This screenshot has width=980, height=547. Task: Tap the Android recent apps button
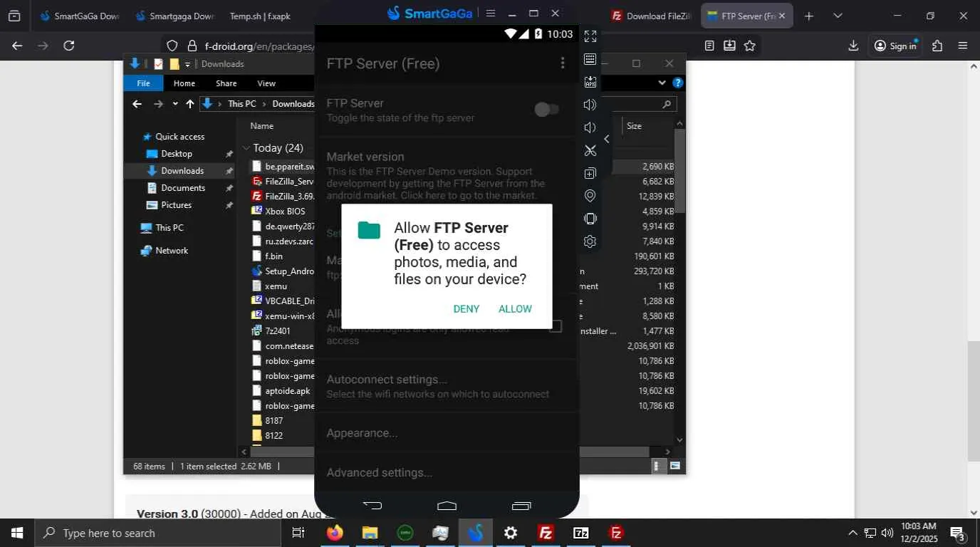(x=521, y=506)
